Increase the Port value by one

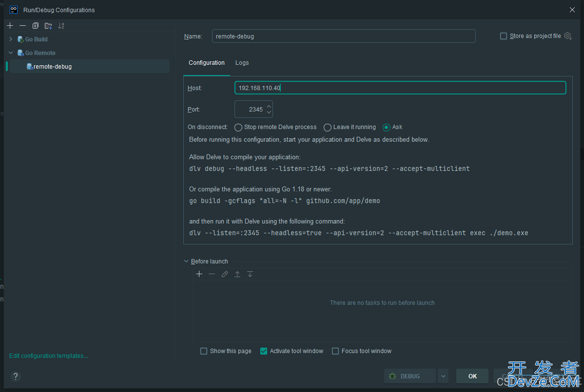[x=269, y=106]
